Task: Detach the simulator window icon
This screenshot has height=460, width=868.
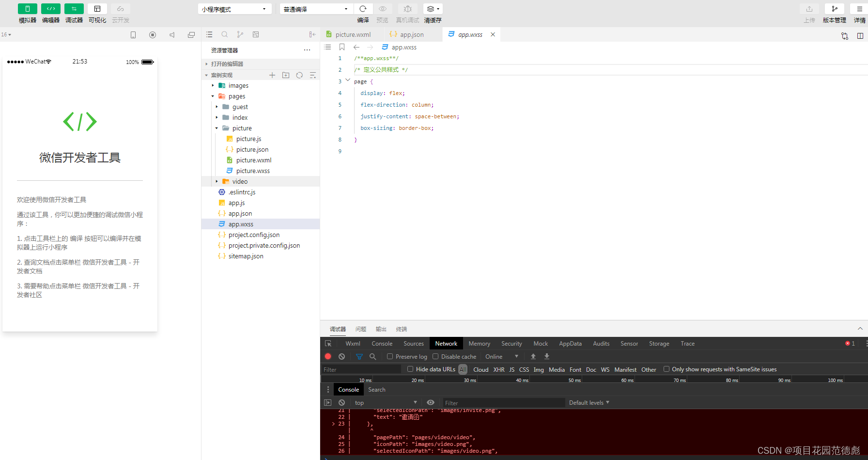Action: [191, 35]
